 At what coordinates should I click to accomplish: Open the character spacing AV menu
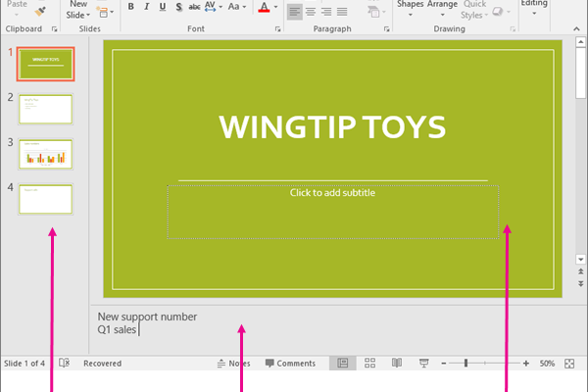[214, 7]
